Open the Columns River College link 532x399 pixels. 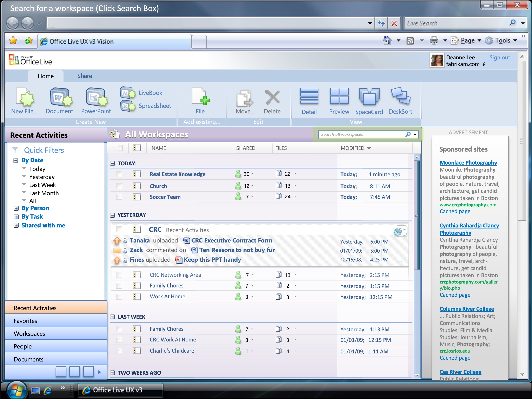coord(467,309)
